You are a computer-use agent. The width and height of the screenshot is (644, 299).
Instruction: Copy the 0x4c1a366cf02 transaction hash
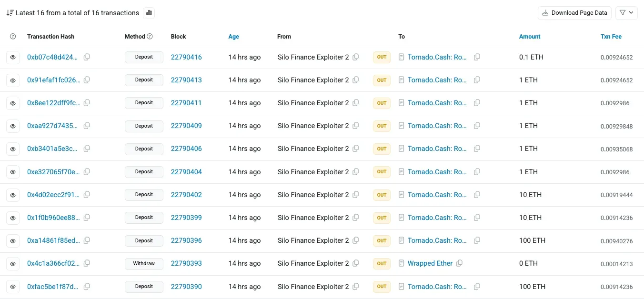[x=87, y=263]
